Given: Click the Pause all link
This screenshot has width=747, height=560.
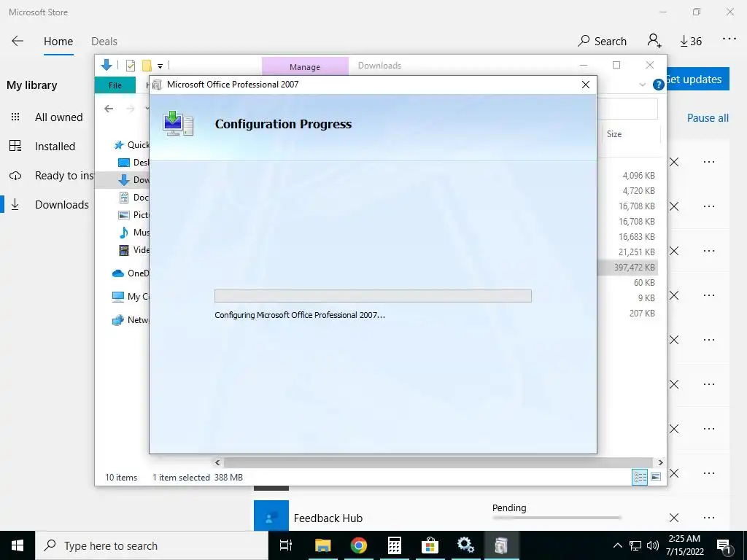Looking at the screenshot, I should pyautogui.click(x=708, y=118).
